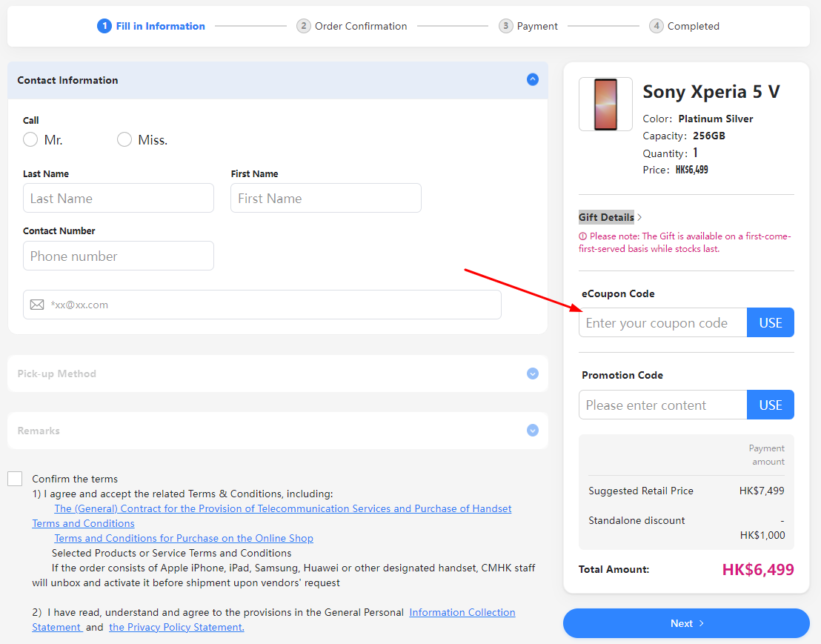Open the Privacy Policy Statement link
Screen dimensions: 821x644
tap(176, 627)
